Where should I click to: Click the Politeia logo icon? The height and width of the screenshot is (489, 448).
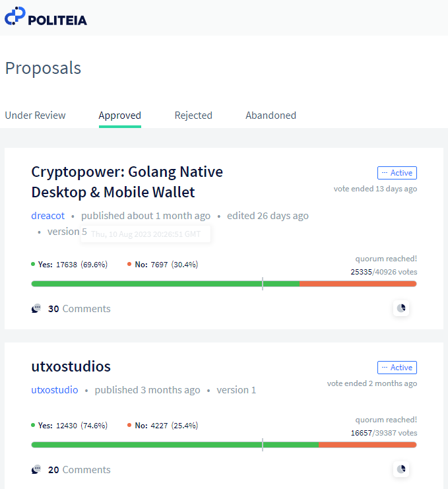(15, 16)
